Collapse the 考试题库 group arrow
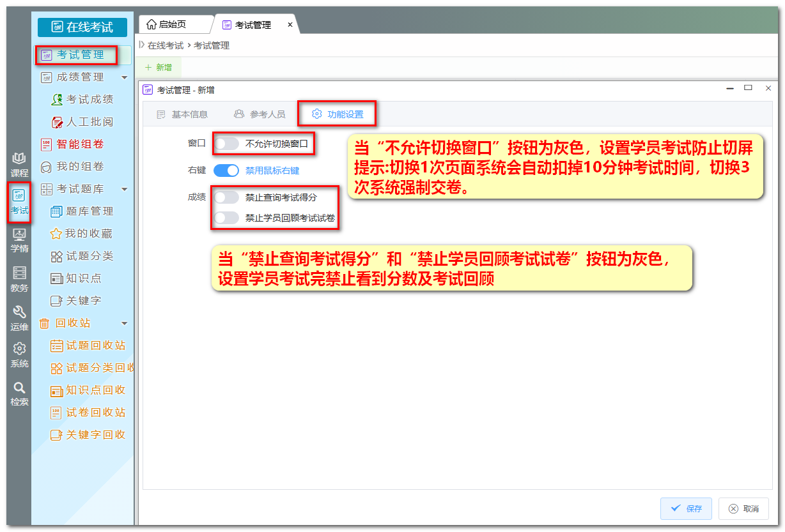 coord(125,189)
